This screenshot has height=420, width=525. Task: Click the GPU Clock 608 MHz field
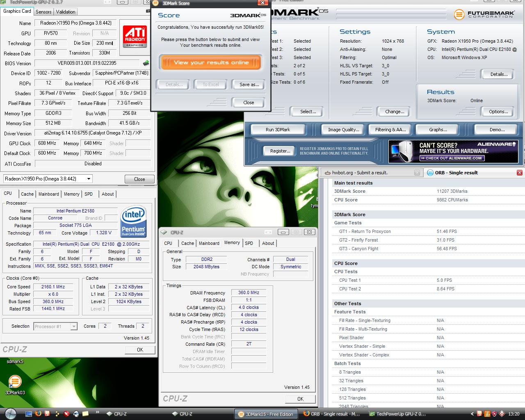point(47,143)
